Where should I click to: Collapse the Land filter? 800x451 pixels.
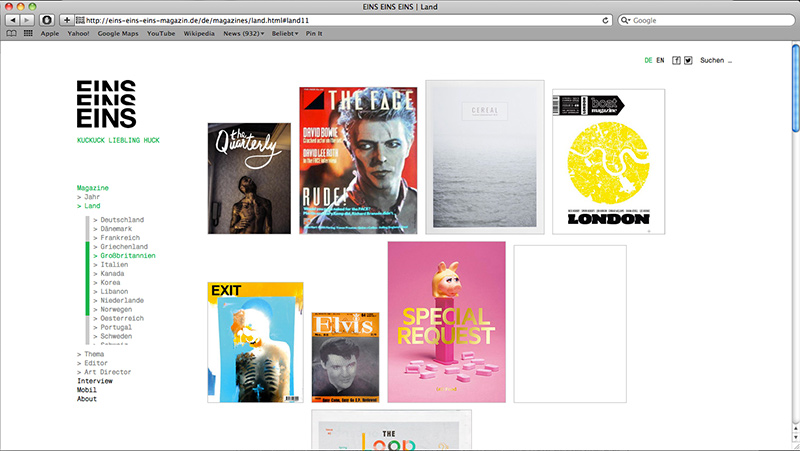(88, 206)
